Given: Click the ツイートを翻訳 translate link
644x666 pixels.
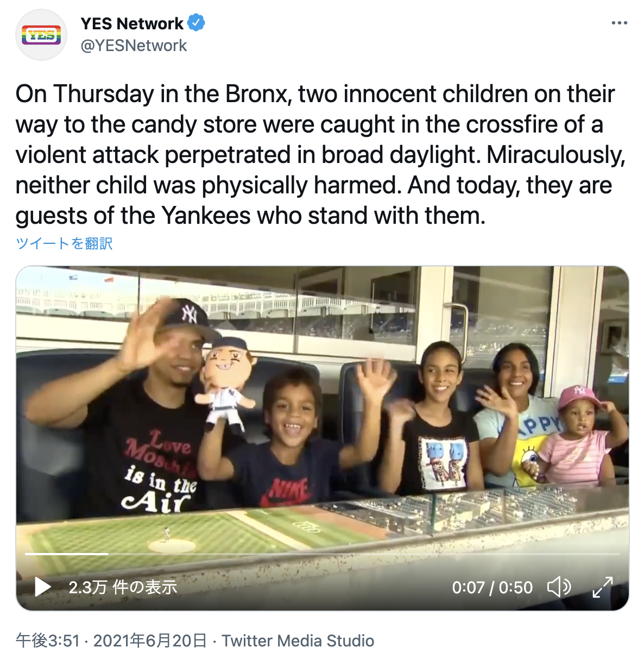Looking at the screenshot, I should click(64, 243).
